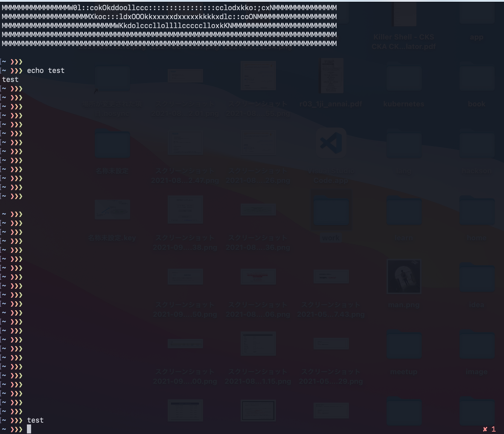Select the 場所が変更された項目.nosync folder alias
The image size is (504, 434).
click(x=112, y=78)
